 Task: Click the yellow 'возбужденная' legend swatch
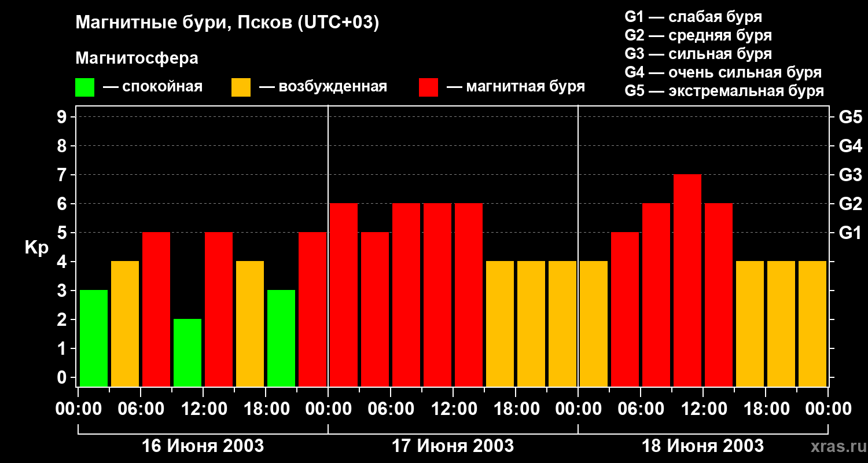[x=241, y=87]
